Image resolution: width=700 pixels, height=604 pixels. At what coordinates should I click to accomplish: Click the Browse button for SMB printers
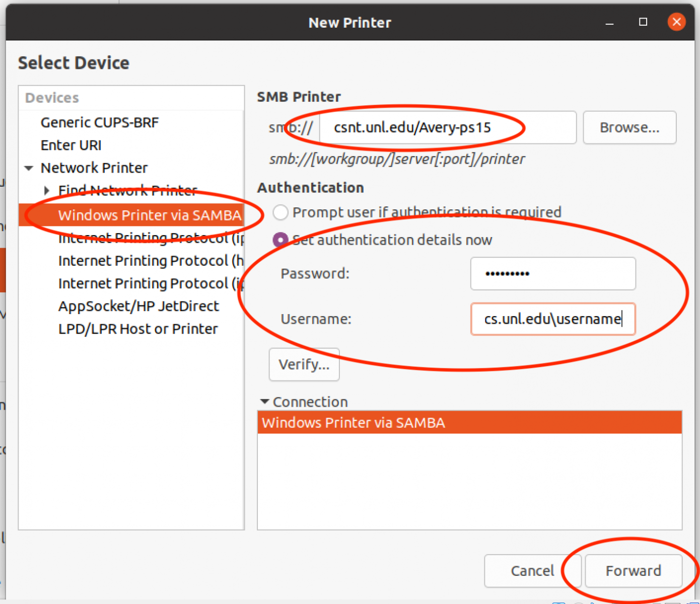point(629,128)
